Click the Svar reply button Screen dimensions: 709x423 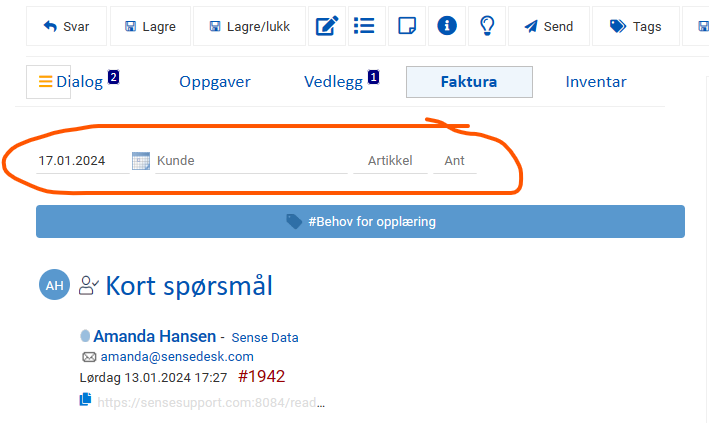tap(66, 26)
